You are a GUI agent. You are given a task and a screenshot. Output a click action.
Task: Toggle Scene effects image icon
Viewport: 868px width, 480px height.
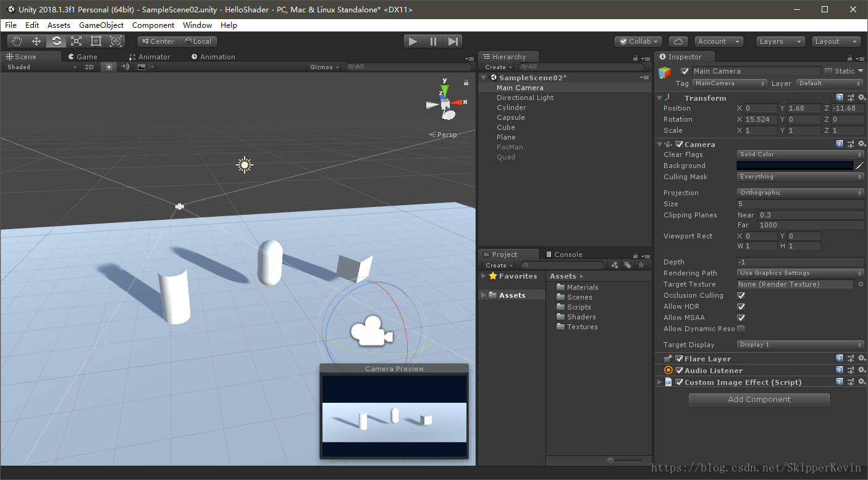point(141,67)
